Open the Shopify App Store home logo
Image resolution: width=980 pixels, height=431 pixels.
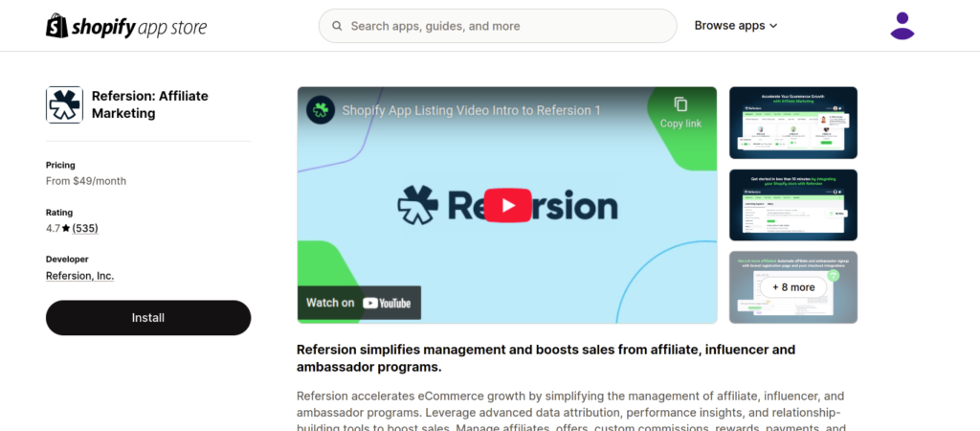(126, 26)
